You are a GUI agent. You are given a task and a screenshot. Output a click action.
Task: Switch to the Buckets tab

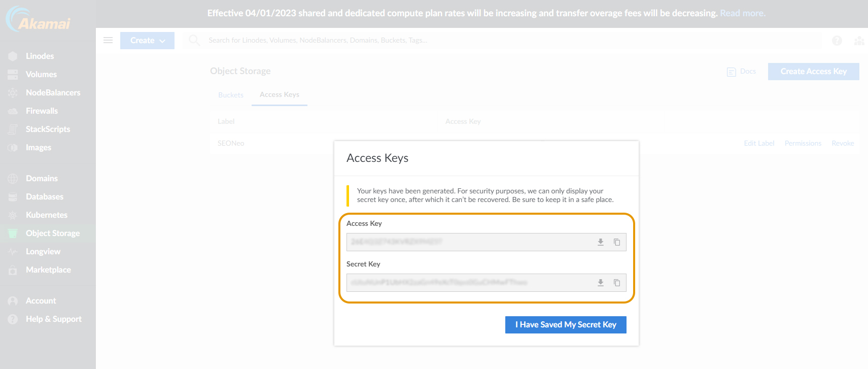pyautogui.click(x=231, y=95)
